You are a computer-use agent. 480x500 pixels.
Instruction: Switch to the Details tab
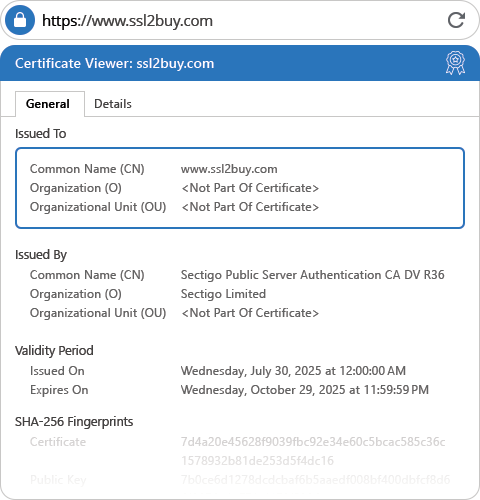pos(113,104)
